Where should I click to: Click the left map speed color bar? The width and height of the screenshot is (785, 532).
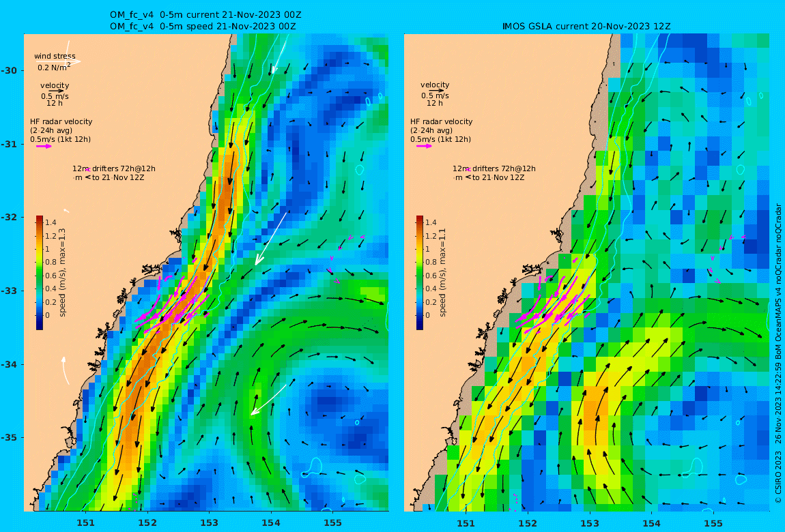[x=40, y=273]
